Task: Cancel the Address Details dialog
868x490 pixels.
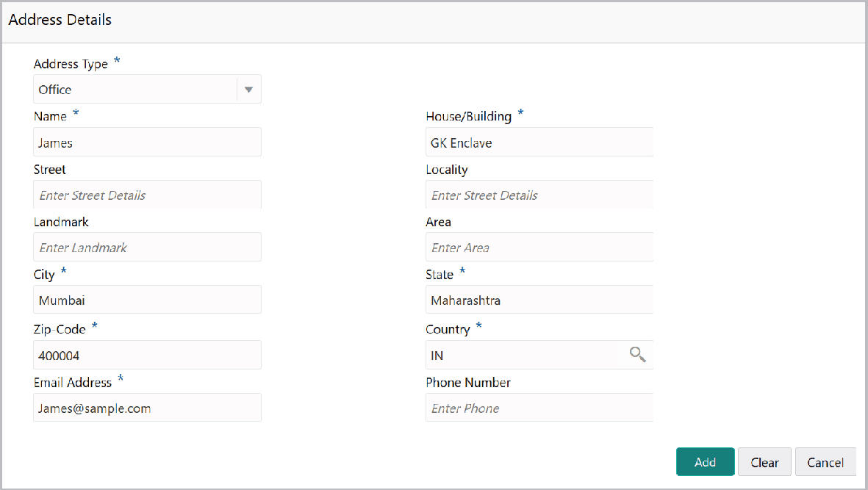Action: 825,462
